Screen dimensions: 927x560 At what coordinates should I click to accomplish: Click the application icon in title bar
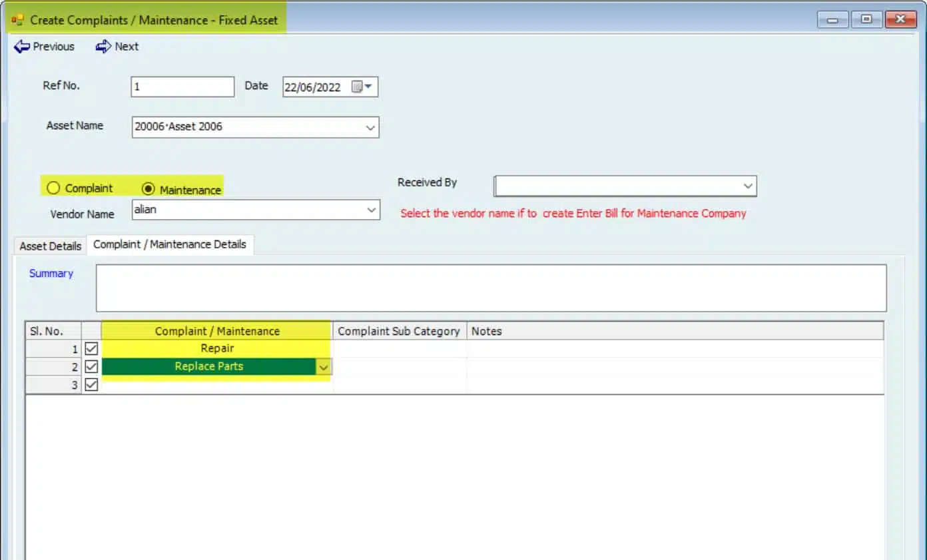(17, 20)
